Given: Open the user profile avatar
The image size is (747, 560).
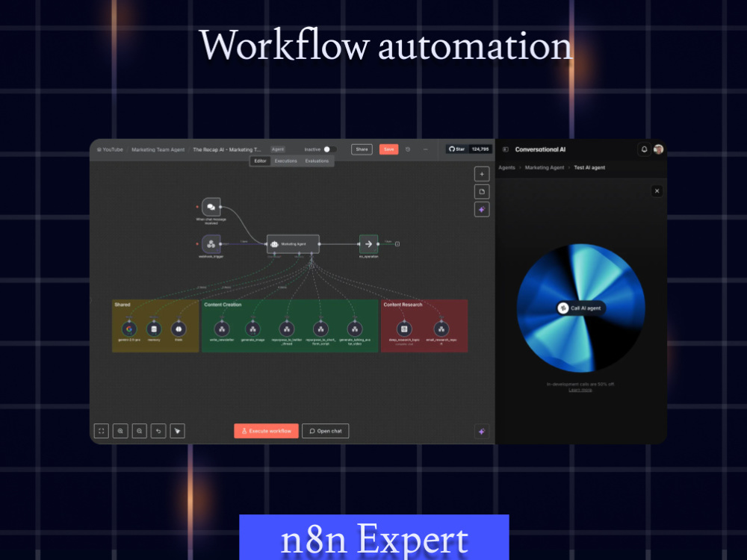Looking at the screenshot, I should (659, 149).
